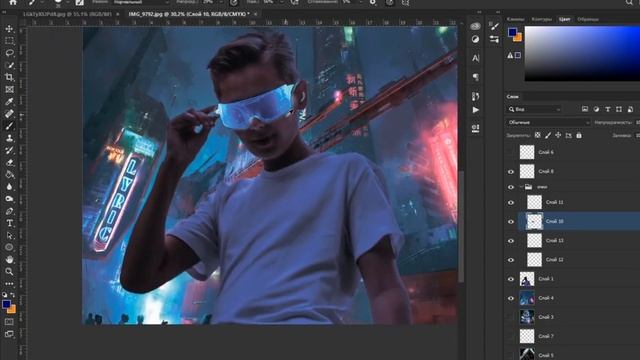Select the Zoom magnifier tool
640x360 pixels.
[x=9, y=271]
